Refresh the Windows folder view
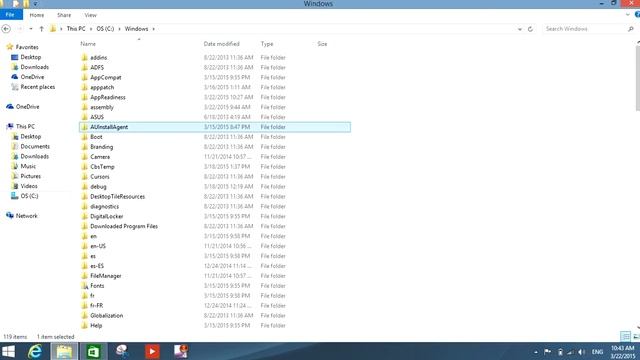This screenshot has width=640, height=360. [x=530, y=29]
